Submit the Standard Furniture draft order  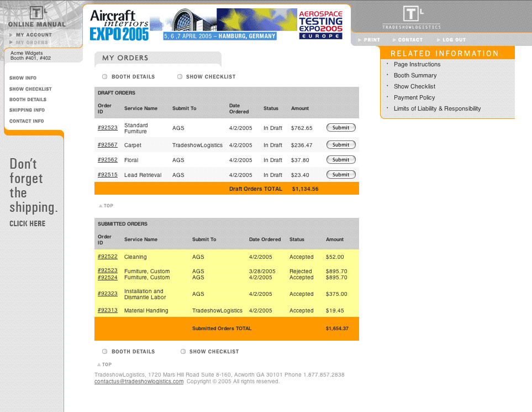(x=341, y=128)
